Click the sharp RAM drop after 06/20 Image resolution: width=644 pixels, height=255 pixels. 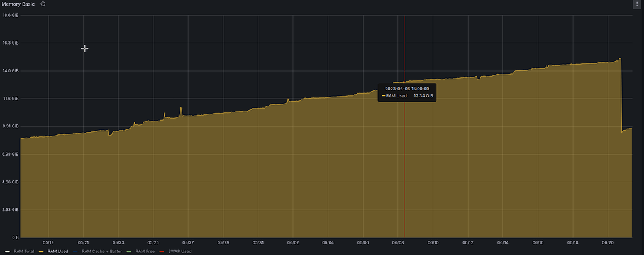tap(621, 94)
